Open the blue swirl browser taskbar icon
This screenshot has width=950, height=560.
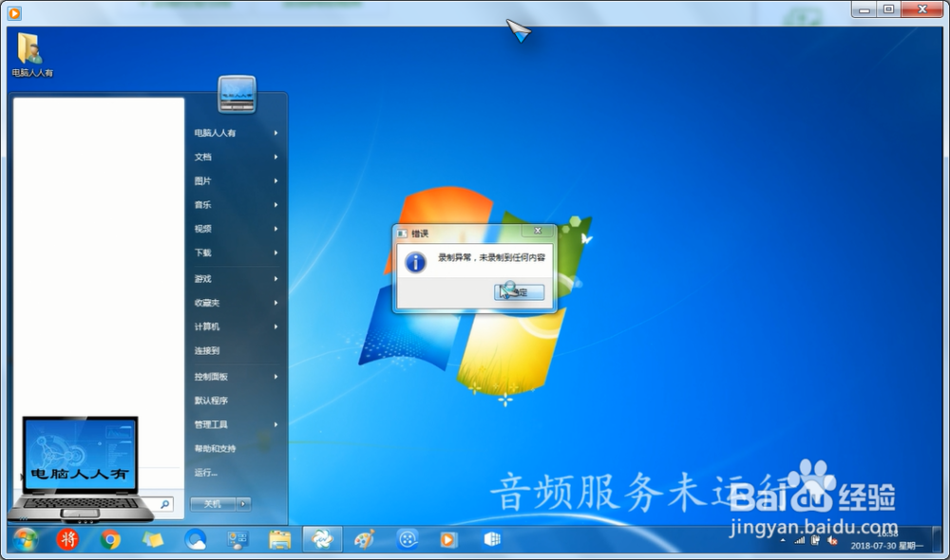pos(195,539)
